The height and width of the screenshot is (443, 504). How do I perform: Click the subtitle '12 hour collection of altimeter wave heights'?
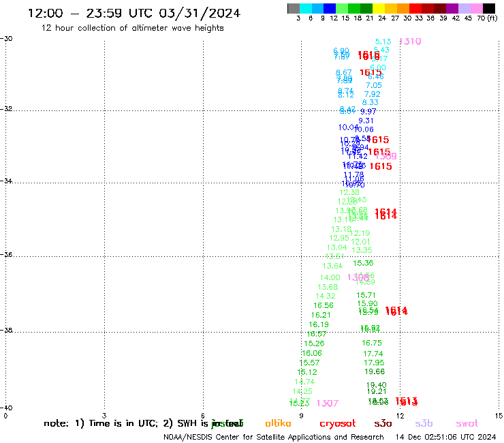tap(132, 28)
